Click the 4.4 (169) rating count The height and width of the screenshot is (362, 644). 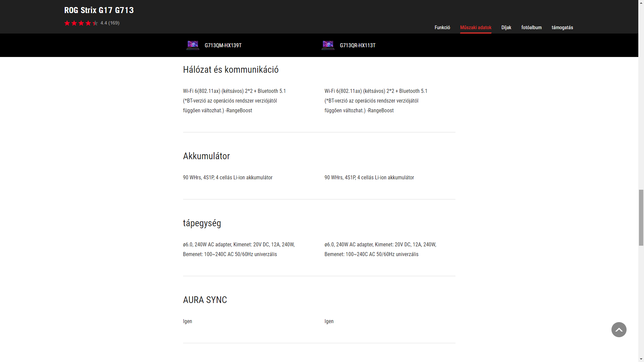(110, 23)
